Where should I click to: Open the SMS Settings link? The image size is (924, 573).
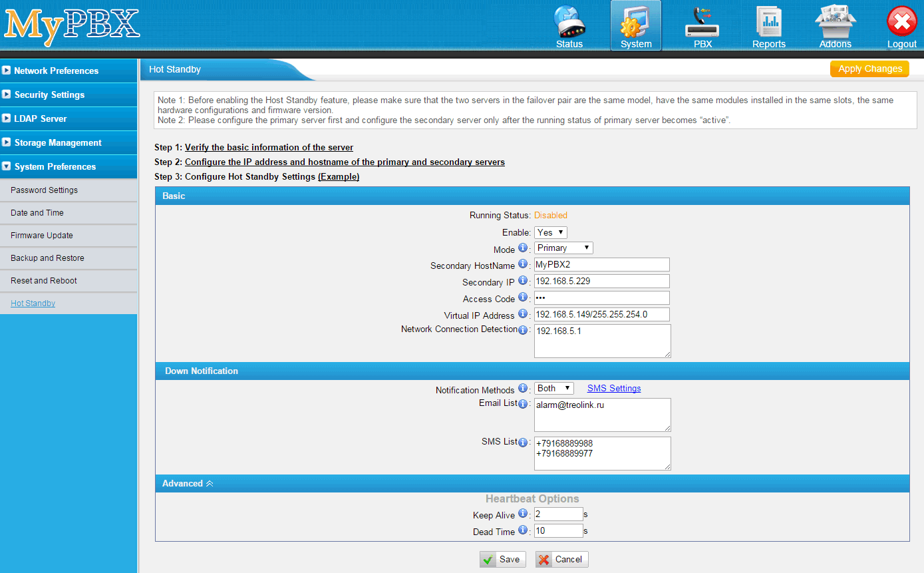tap(614, 389)
